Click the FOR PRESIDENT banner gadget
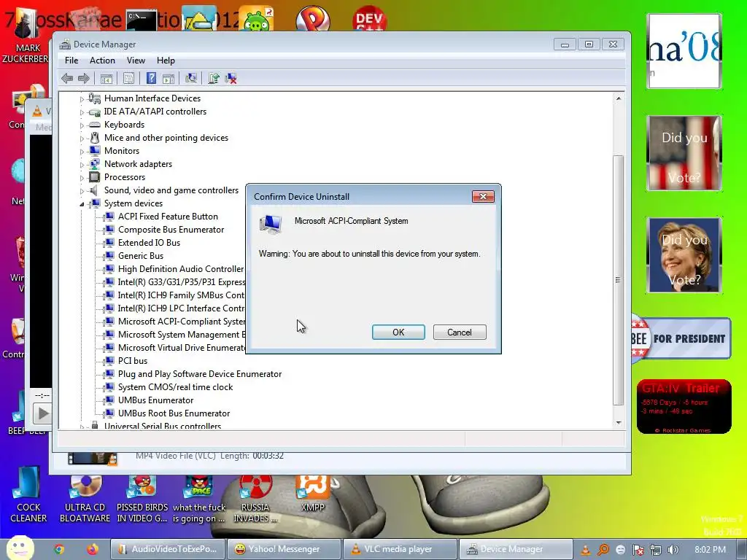Viewport: 747px width, 560px height. (681, 338)
